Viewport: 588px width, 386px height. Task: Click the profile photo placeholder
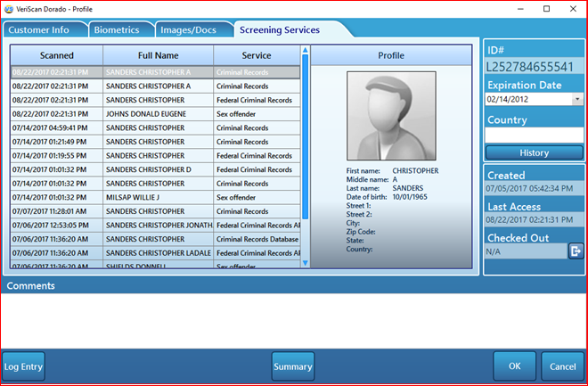point(391,116)
